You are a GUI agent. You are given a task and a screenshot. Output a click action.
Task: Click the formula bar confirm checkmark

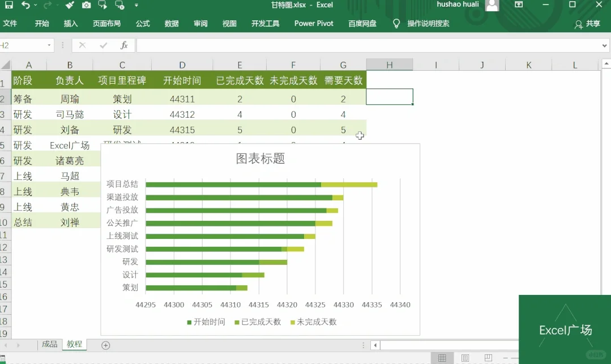click(103, 45)
